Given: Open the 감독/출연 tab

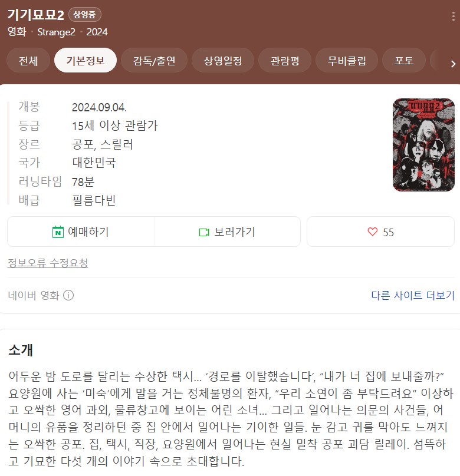Looking at the screenshot, I should coord(154,61).
